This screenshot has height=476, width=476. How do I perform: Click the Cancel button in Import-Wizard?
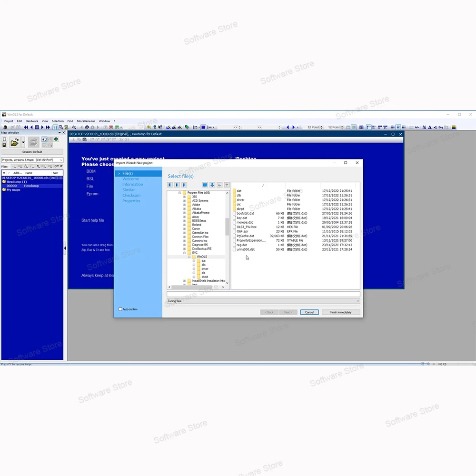(x=309, y=312)
